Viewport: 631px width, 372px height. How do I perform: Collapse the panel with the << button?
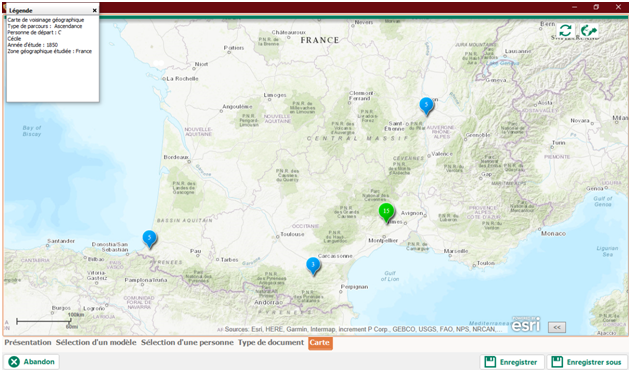point(557,327)
